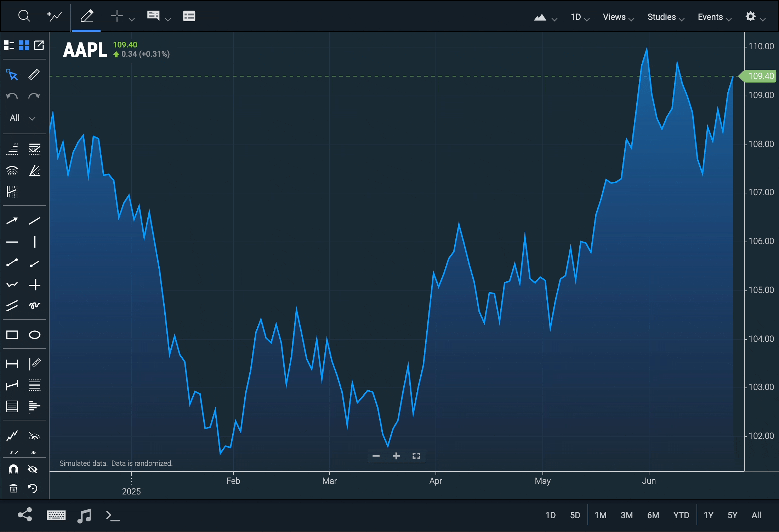Expand the All drawing tools filter
Viewport: 779px width, 532px height.
pyautogui.click(x=23, y=118)
